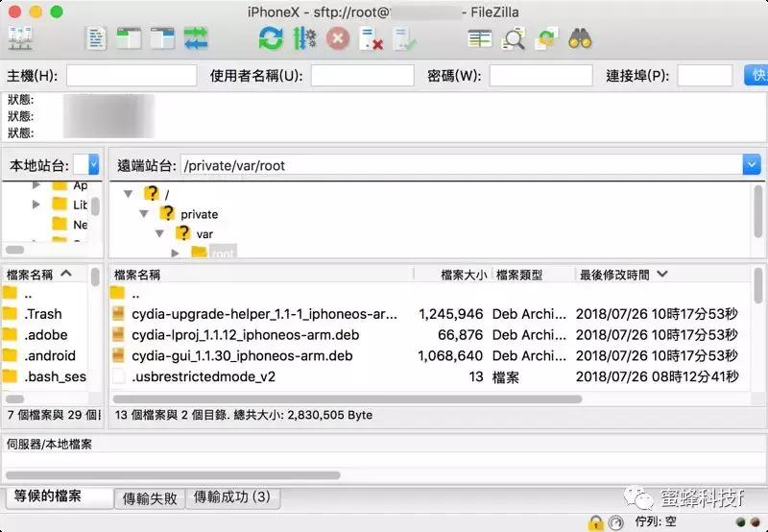Select 'var' in the remote tree

pos(204,234)
